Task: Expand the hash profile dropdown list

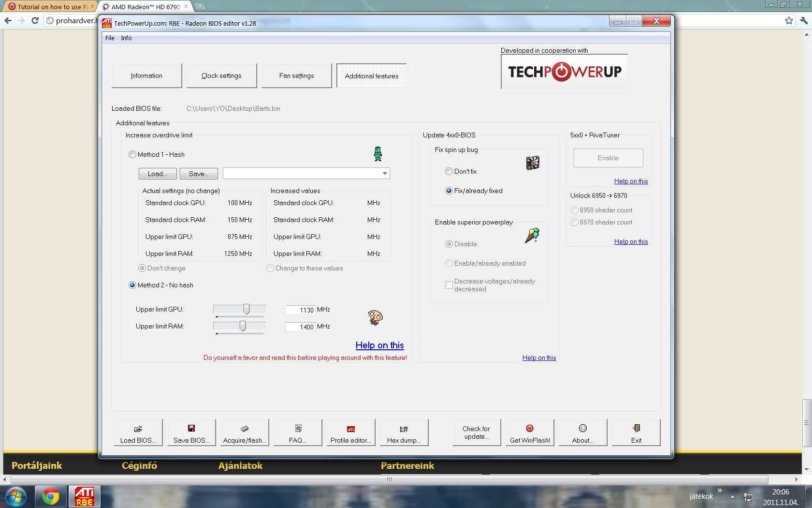Action: (x=385, y=173)
